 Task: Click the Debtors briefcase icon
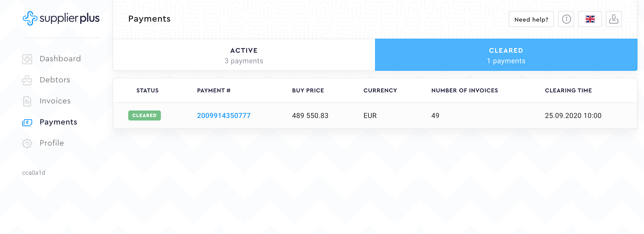click(x=27, y=80)
